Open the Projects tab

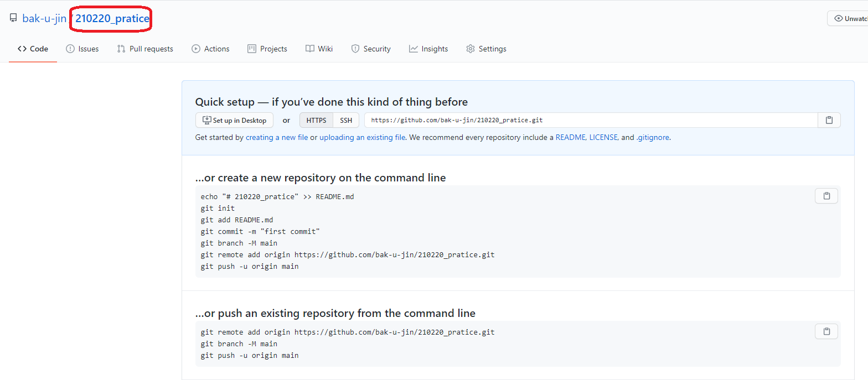tap(267, 49)
